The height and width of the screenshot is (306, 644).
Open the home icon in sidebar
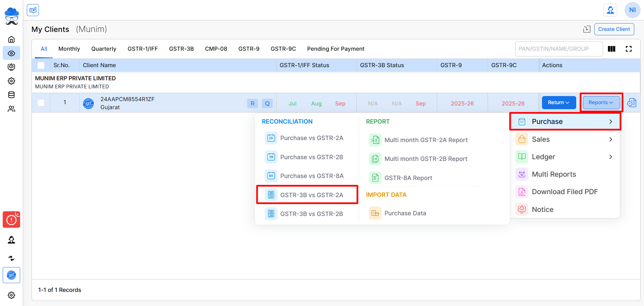[11, 39]
